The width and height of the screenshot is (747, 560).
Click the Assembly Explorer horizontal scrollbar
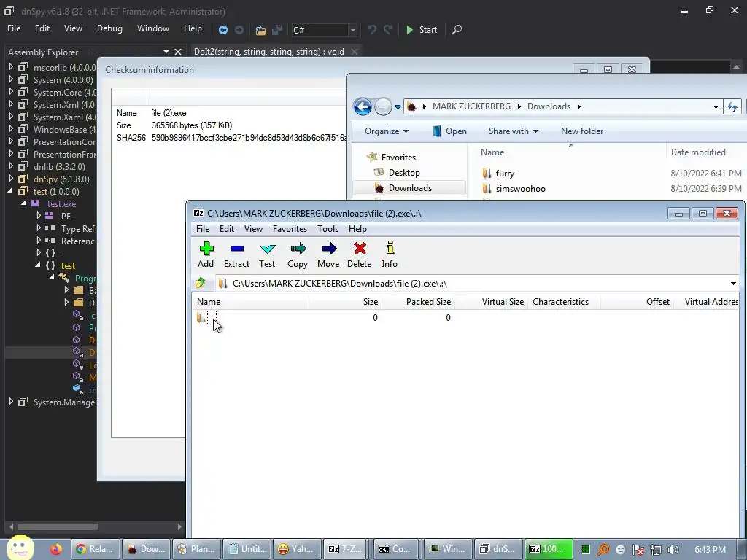[x=58, y=526]
